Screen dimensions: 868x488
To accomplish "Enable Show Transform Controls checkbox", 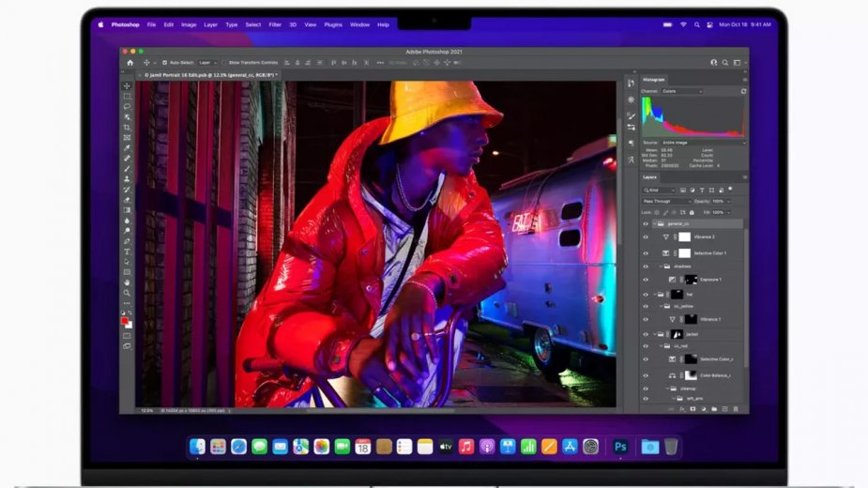I will pyautogui.click(x=224, y=63).
